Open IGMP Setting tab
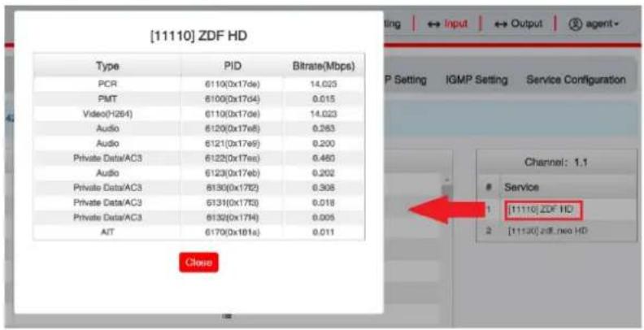The image size is (644, 330). (476, 79)
